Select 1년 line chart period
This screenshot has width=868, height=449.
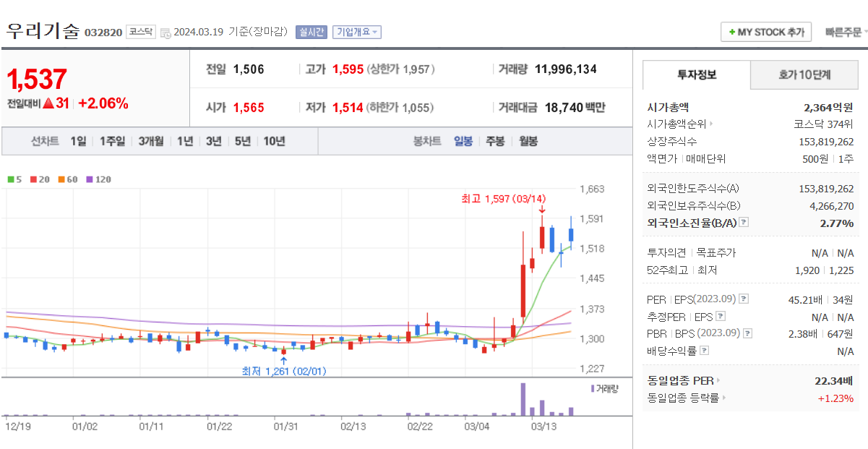(x=185, y=141)
